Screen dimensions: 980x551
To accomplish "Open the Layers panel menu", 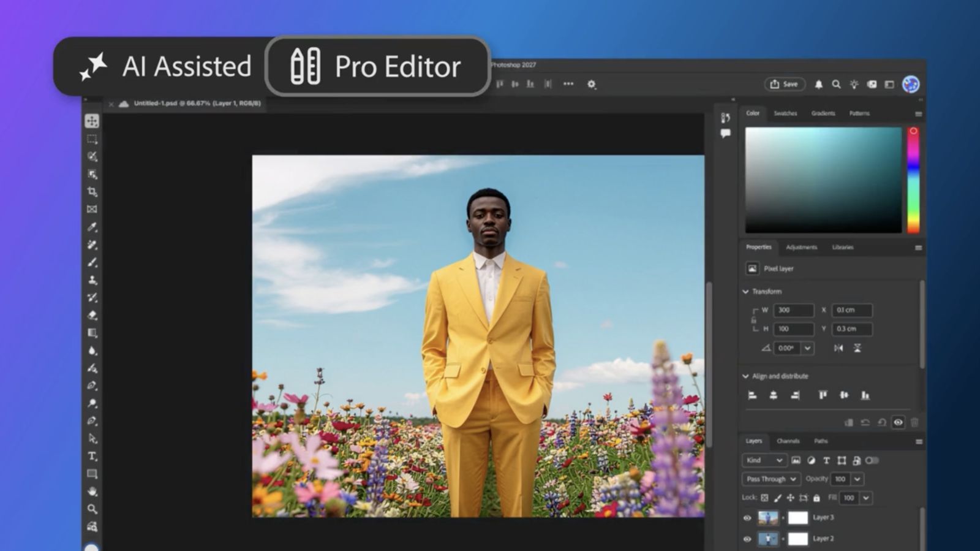I will point(919,441).
